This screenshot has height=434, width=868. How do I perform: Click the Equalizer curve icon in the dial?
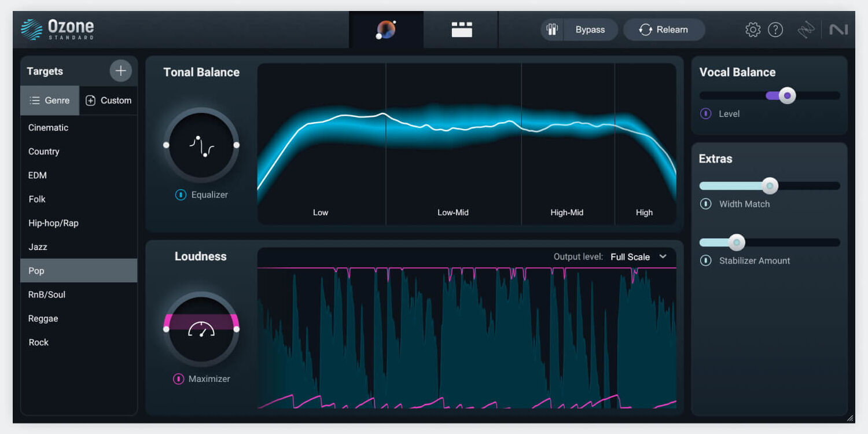[x=201, y=146]
